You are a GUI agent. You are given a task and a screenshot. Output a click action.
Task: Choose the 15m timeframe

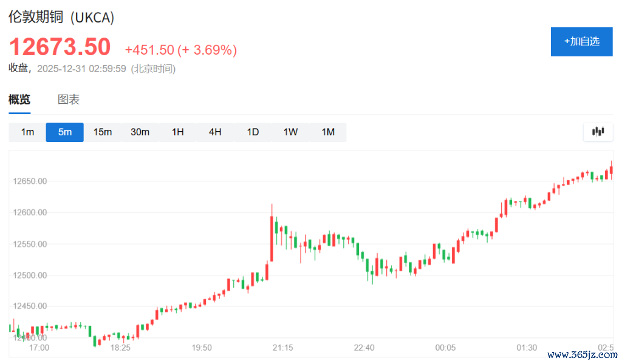point(103,132)
